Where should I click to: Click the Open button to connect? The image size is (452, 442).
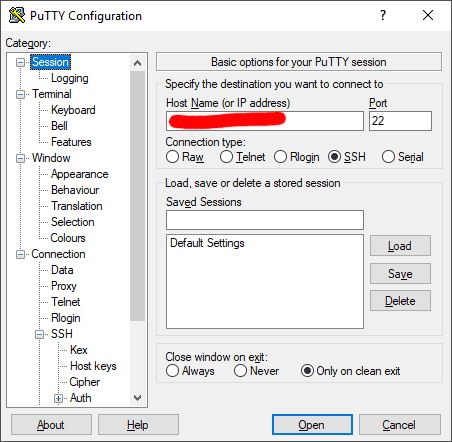coord(312,425)
